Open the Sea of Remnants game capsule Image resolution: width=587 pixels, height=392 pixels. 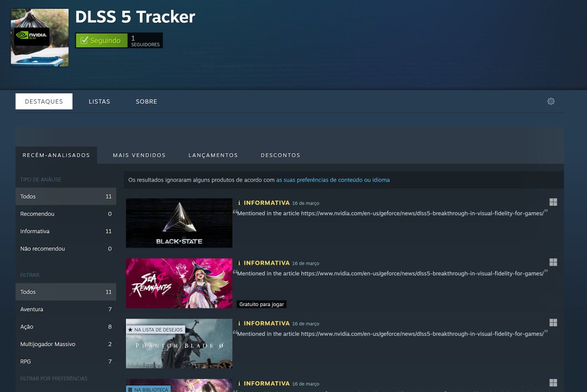pyautogui.click(x=179, y=283)
